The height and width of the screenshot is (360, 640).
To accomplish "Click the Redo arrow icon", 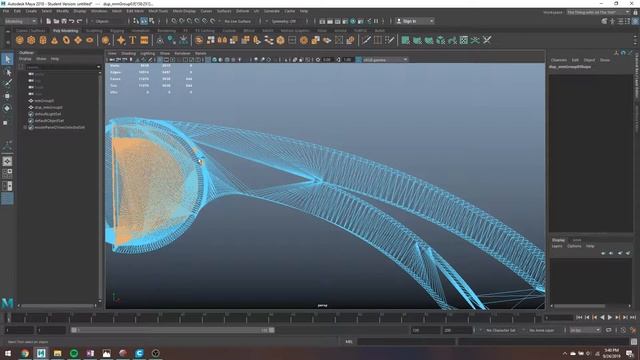I will click(x=80, y=21).
